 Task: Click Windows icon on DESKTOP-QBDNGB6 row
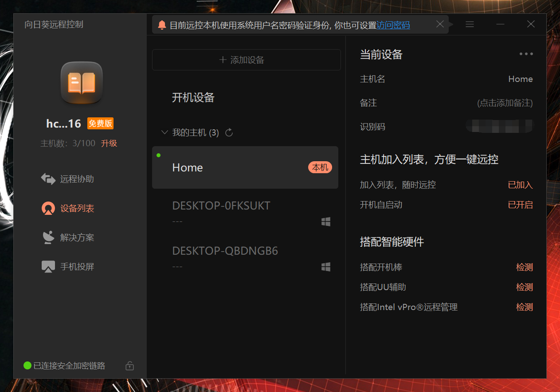326,267
